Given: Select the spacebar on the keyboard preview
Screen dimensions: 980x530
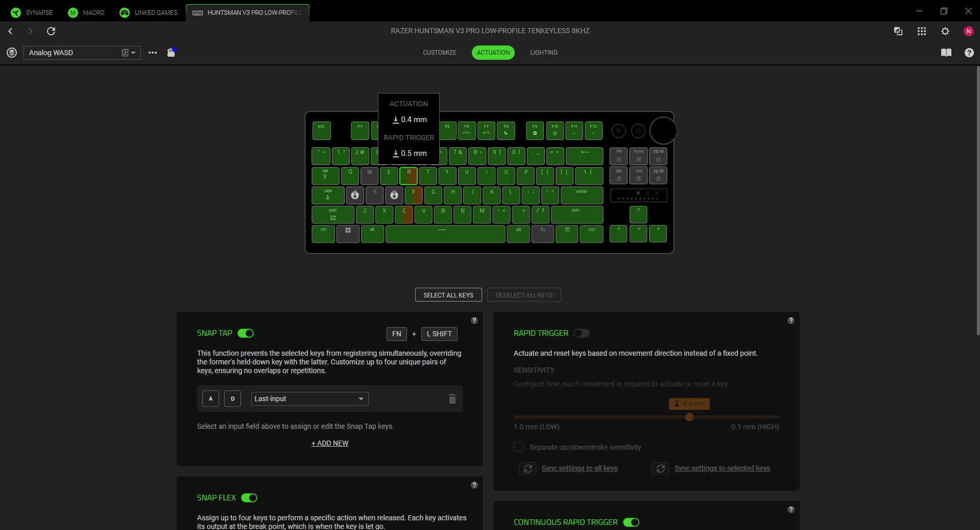Looking at the screenshot, I should pyautogui.click(x=445, y=234).
